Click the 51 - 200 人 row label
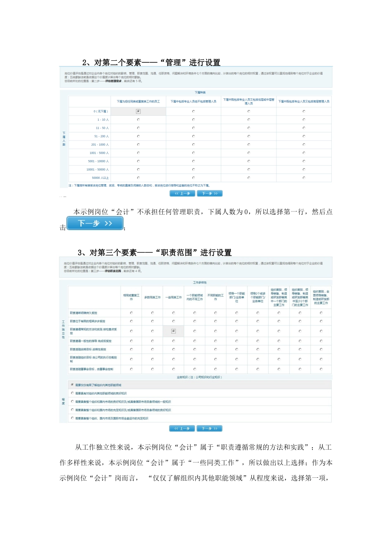 point(102,136)
